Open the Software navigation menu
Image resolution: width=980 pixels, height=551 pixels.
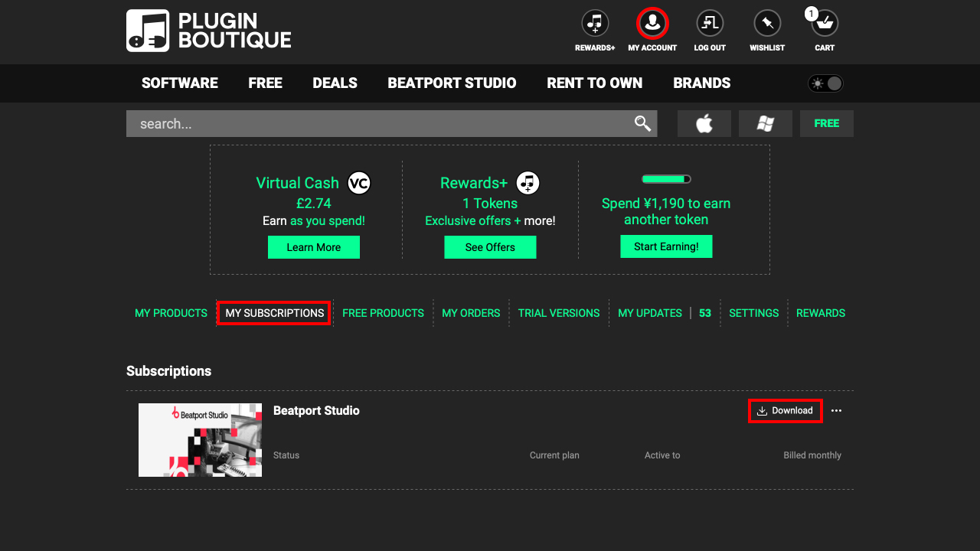[x=179, y=83]
